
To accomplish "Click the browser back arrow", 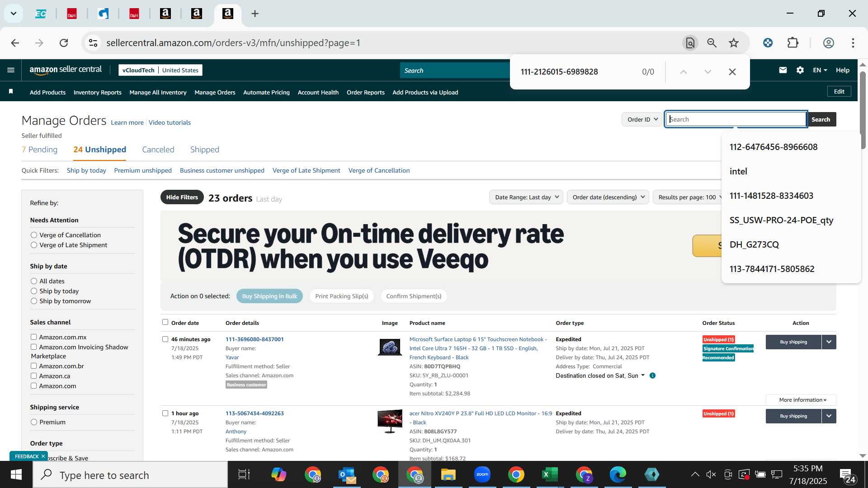I will pyautogui.click(x=15, y=43).
